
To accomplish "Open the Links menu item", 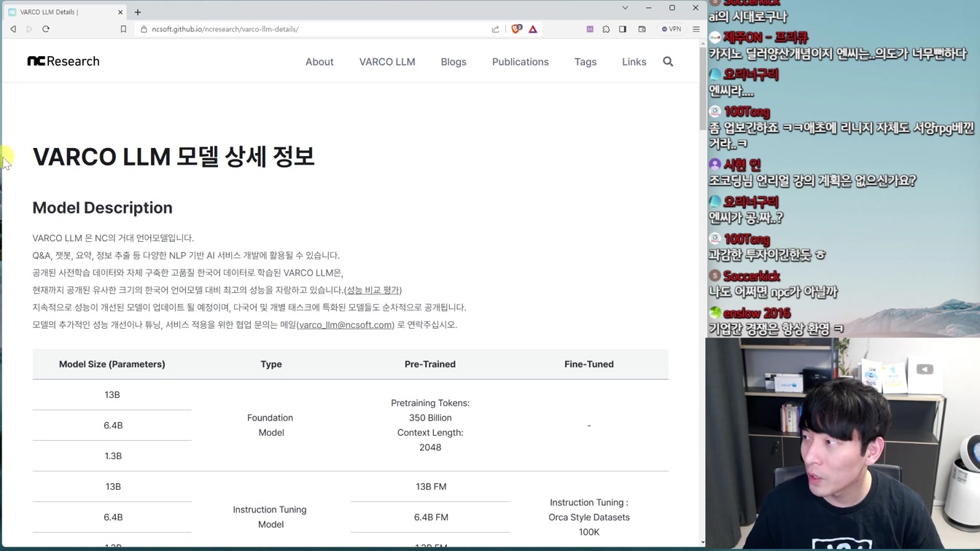I will click(x=634, y=62).
